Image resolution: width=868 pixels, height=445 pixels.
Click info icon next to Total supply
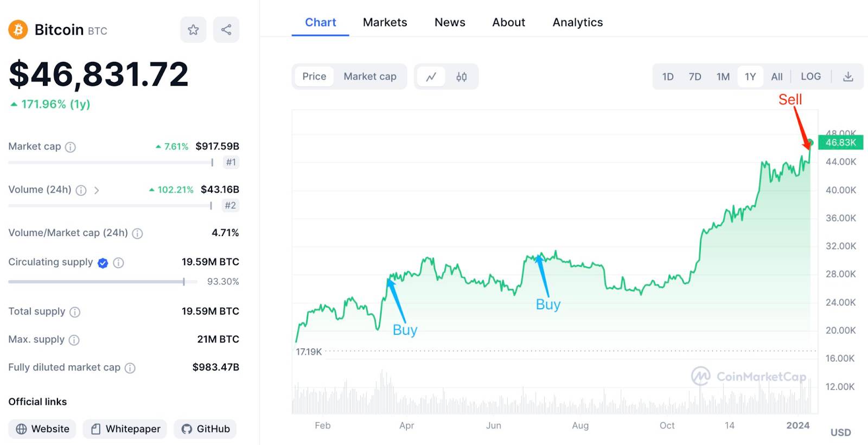coord(75,312)
